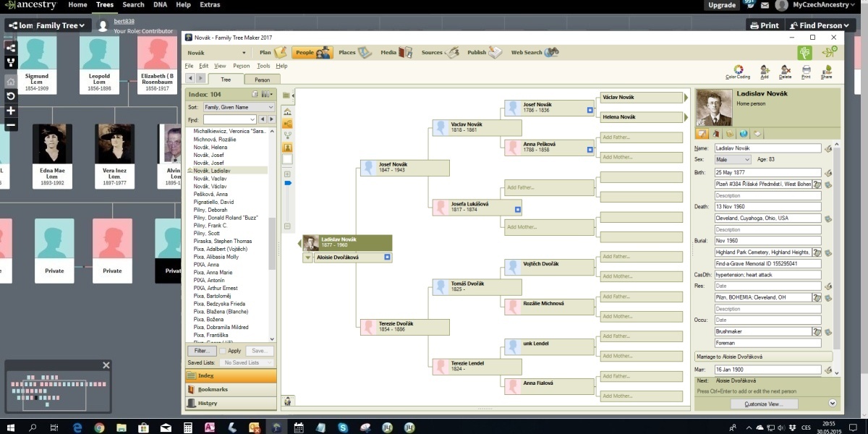
Task: Open the Sex dropdown showing Male
Action: (x=732, y=159)
